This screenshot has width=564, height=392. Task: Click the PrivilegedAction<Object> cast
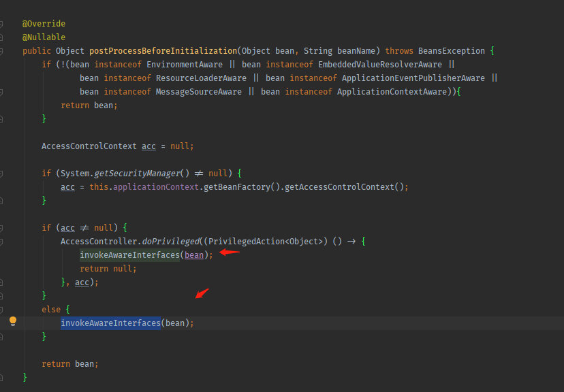pyautogui.click(x=266, y=242)
